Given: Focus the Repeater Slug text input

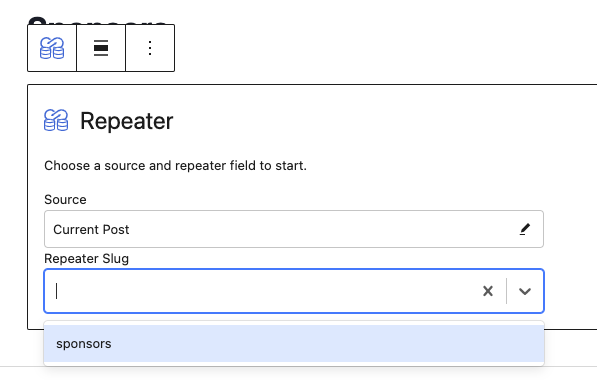Looking at the screenshot, I should (x=263, y=291).
